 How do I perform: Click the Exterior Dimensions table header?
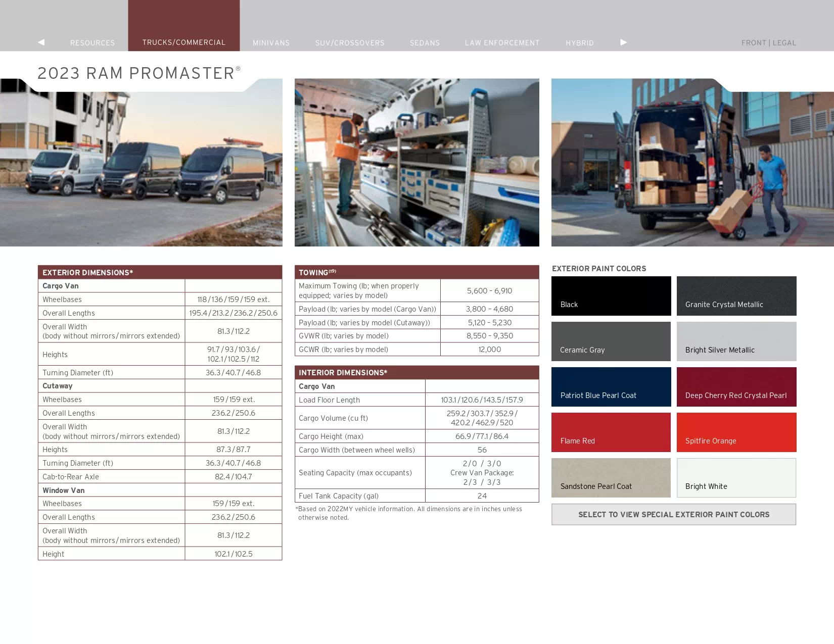pos(160,272)
